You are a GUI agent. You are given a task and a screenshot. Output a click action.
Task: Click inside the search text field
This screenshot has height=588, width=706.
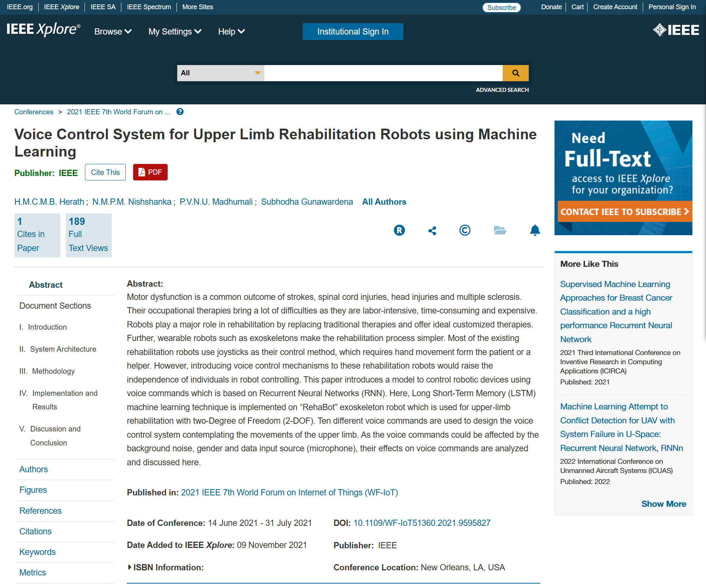(383, 73)
